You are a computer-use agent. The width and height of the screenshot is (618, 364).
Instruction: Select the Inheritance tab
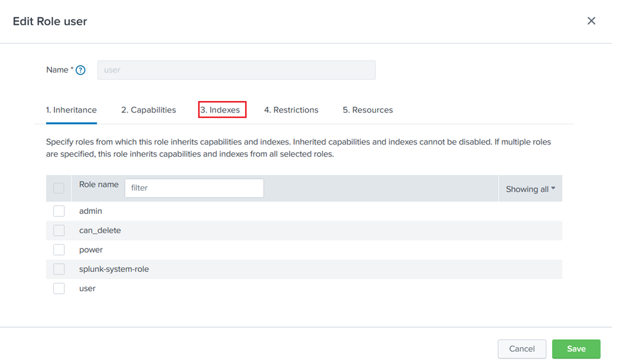pos(71,109)
